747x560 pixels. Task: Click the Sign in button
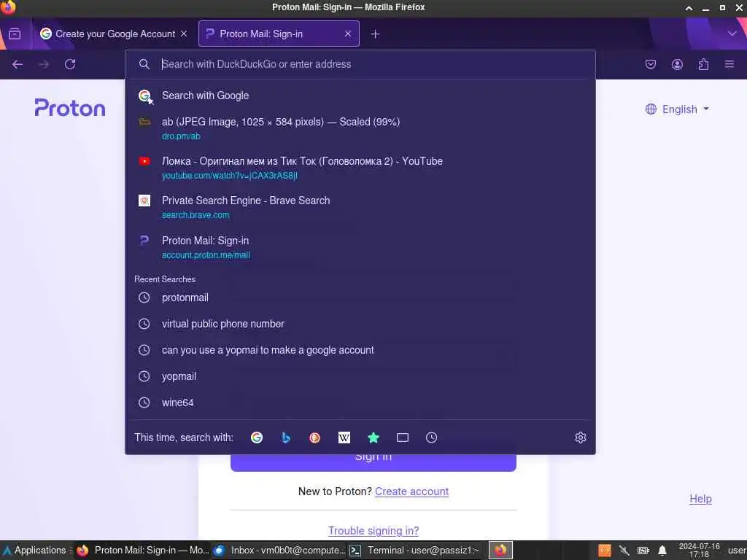point(373,462)
